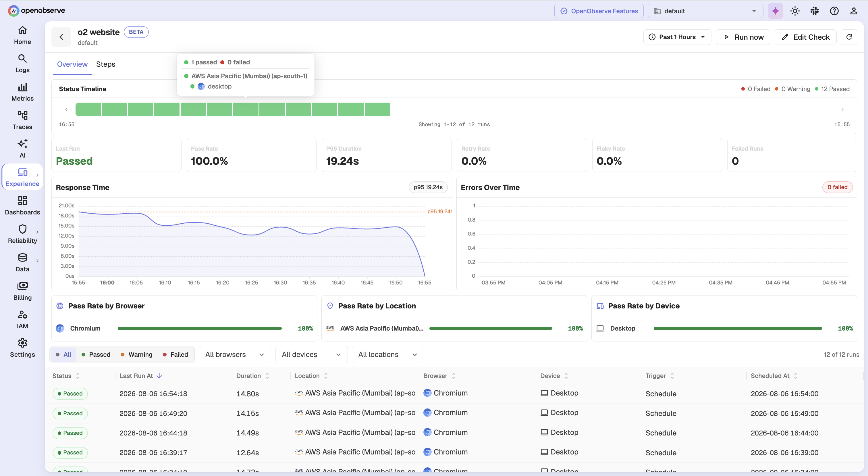Viewport: 868px width, 476px height.
Task: Show earlier runs with timeline left arrow
Action: pyautogui.click(x=66, y=109)
